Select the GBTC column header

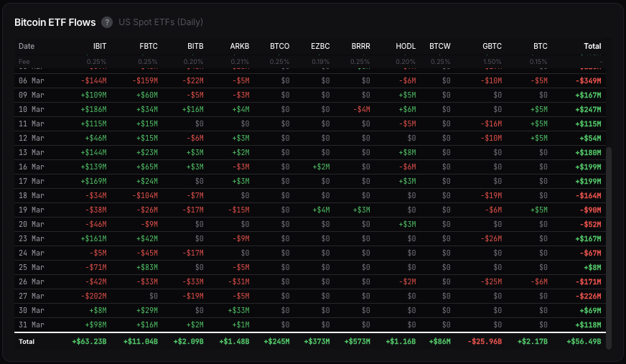coord(492,46)
